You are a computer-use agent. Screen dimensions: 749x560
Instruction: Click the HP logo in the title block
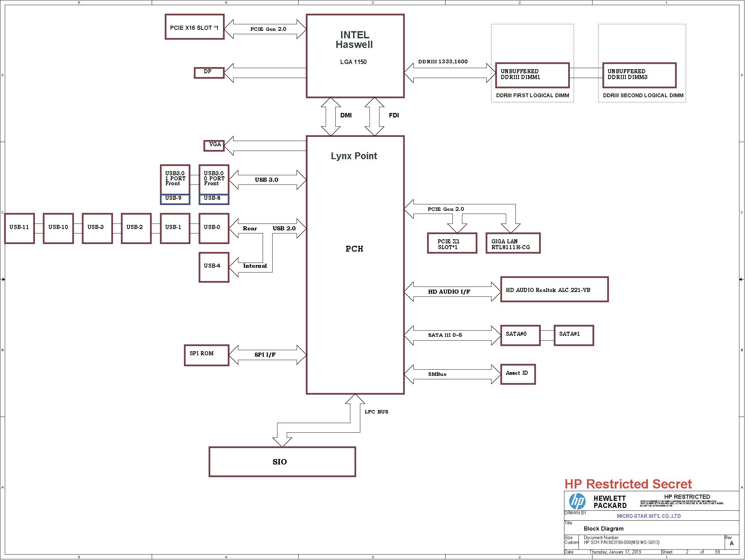577,501
